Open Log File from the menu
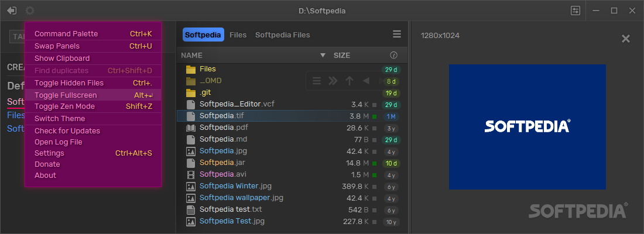644x234 pixels. coord(93,142)
